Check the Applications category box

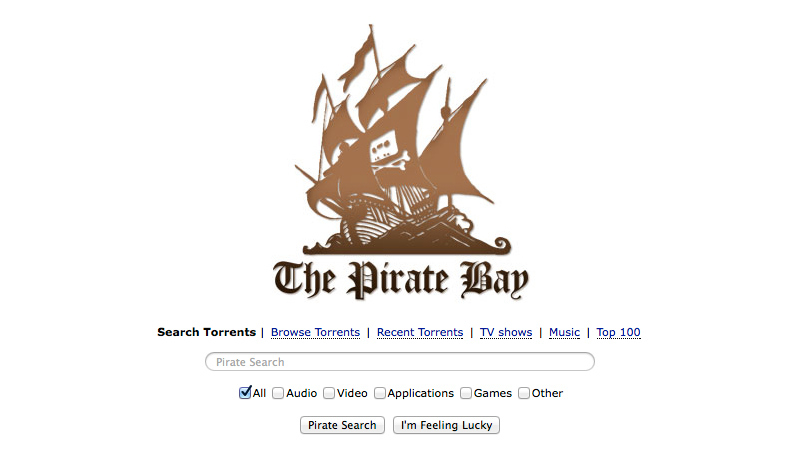(380, 393)
